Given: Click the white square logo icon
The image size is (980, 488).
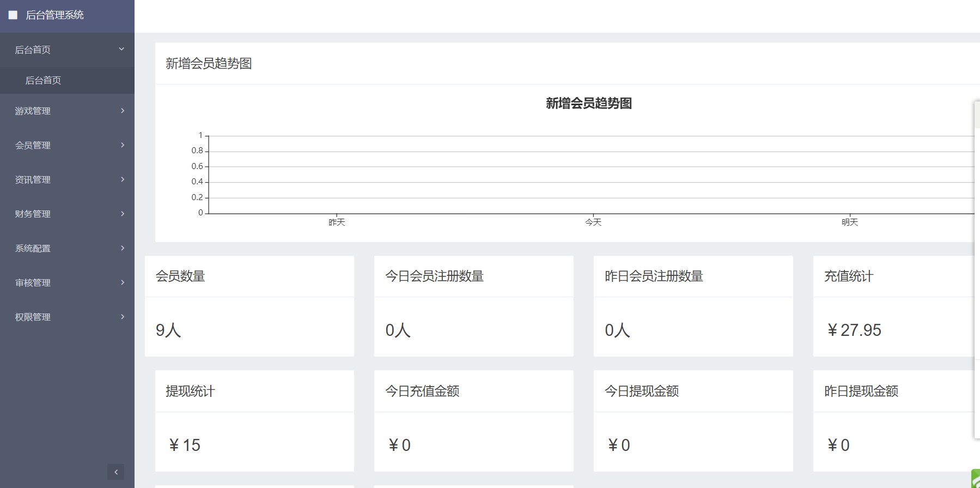Looking at the screenshot, I should click(x=13, y=15).
